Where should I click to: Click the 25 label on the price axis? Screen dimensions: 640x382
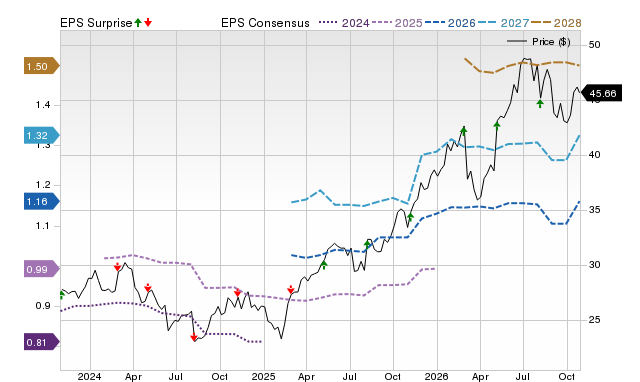pos(594,320)
